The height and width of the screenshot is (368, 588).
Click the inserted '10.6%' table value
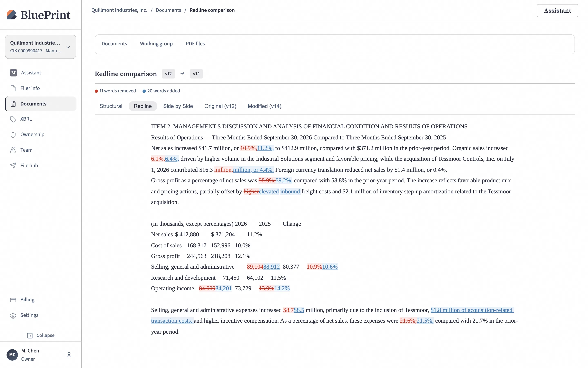(x=330, y=267)
